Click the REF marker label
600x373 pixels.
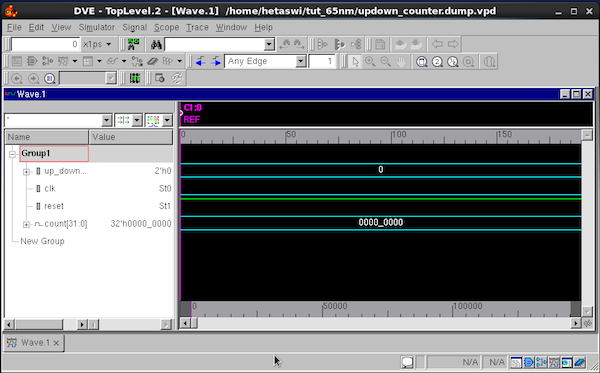191,120
